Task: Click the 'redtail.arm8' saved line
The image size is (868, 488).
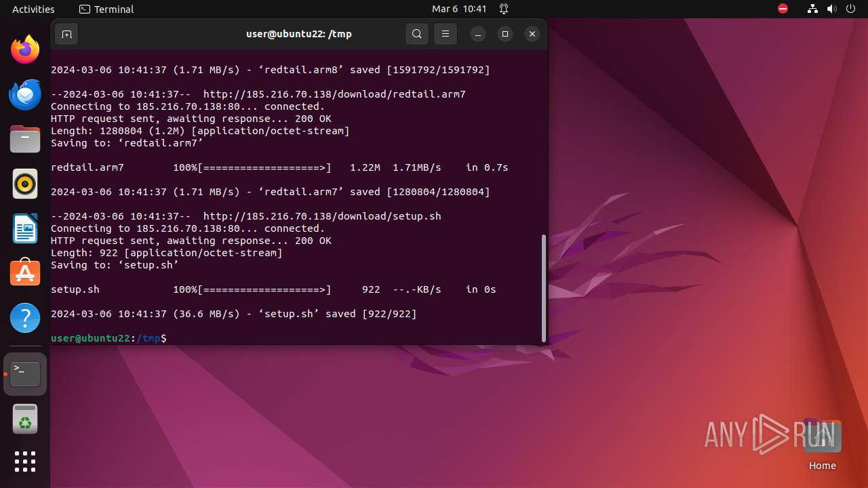Action: 270,70
